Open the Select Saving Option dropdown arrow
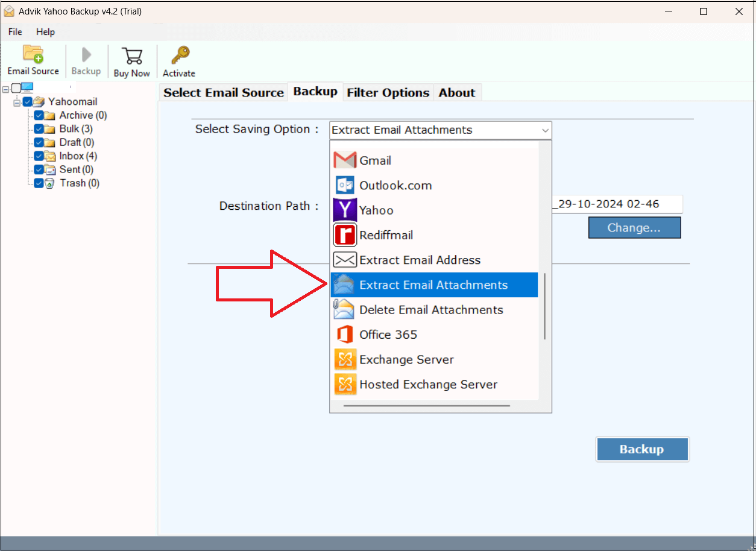756x551 pixels. coord(545,130)
